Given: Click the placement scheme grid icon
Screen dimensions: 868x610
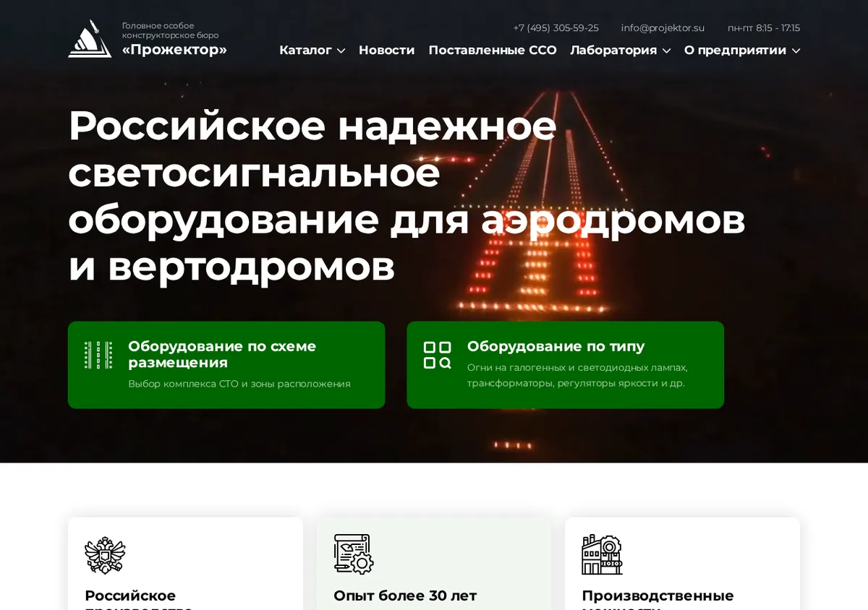Looking at the screenshot, I should [x=98, y=355].
